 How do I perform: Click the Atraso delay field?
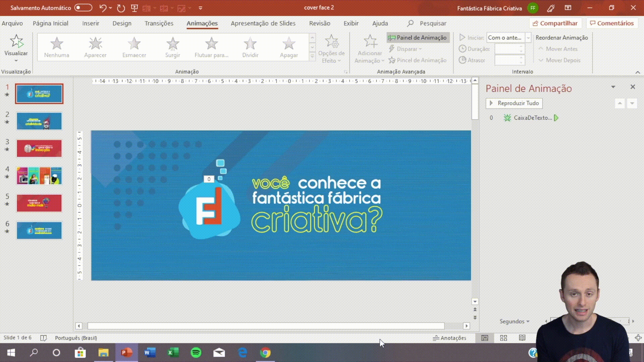tap(509, 60)
